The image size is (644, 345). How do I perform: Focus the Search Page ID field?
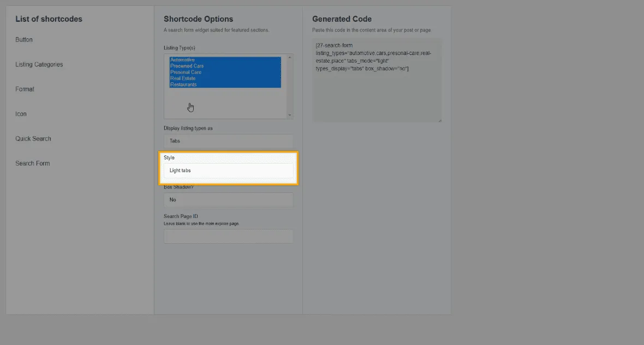pos(228,236)
